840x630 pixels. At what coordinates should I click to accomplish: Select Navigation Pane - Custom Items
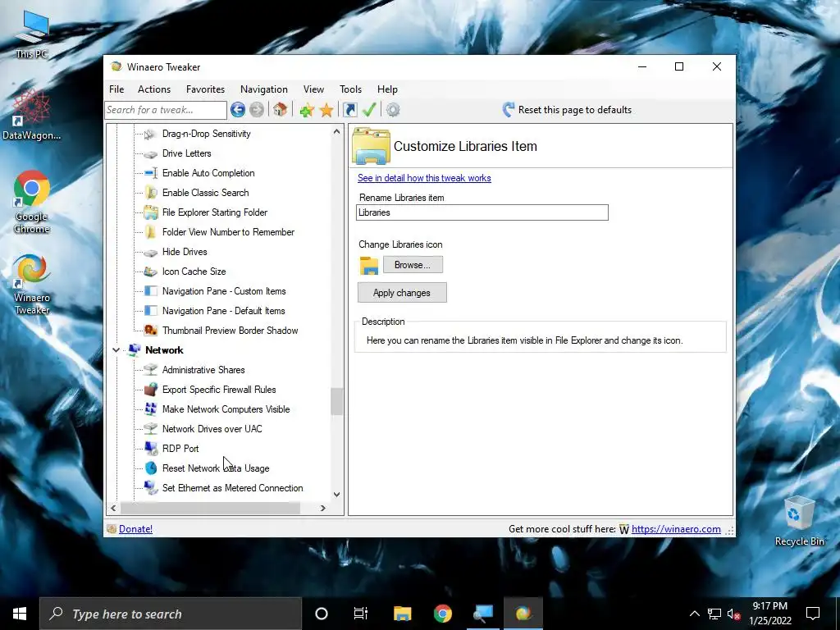pyautogui.click(x=224, y=291)
